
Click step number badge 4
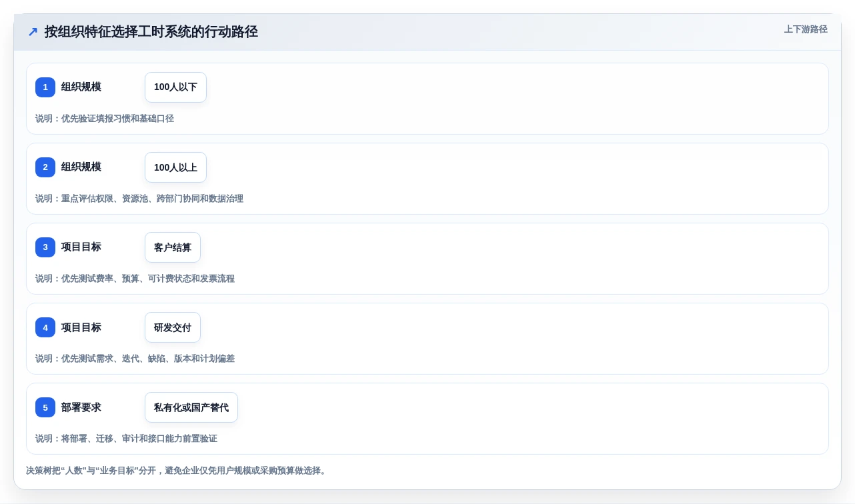tap(45, 327)
